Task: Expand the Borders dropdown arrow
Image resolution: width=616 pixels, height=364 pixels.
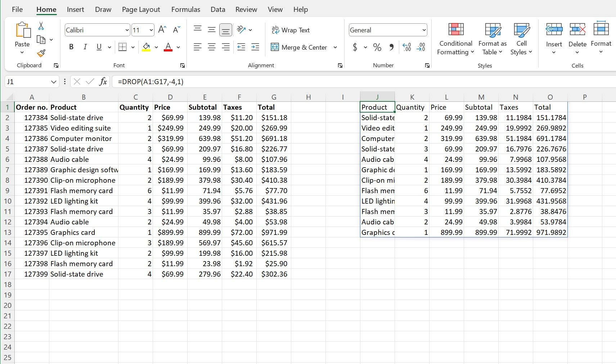Action: coord(132,47)
